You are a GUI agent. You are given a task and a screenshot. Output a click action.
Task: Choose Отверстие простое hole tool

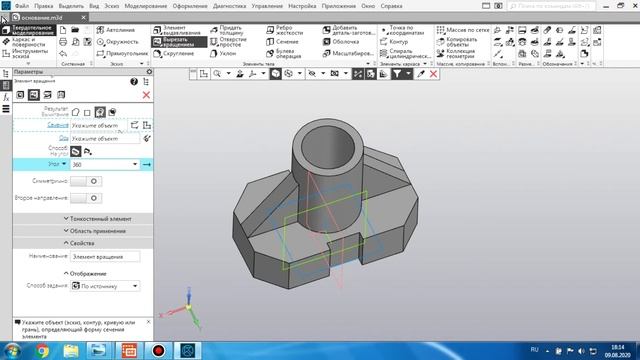[x=228, y=42]
